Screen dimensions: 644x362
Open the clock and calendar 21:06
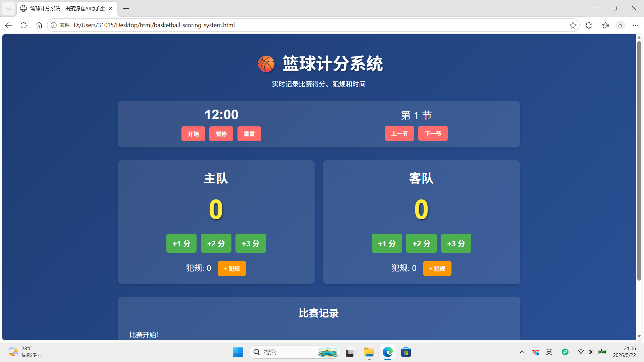click(x=624, y=352)
